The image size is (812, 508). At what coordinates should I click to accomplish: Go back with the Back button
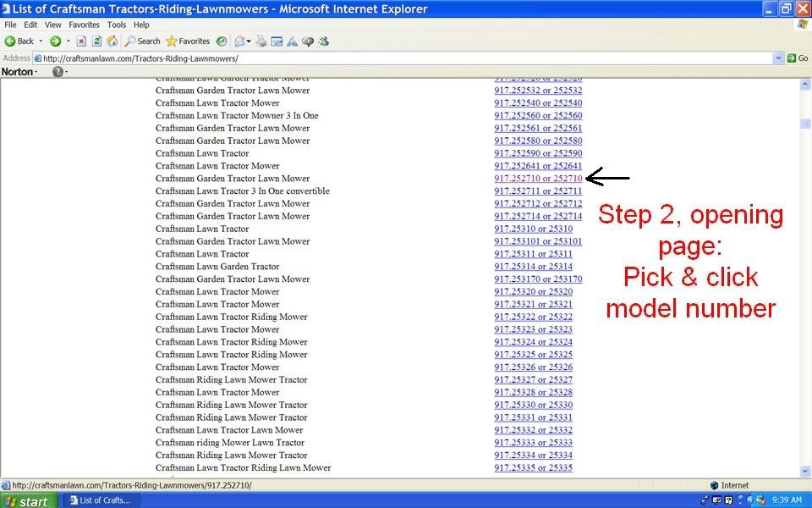[x=19, y=41]
